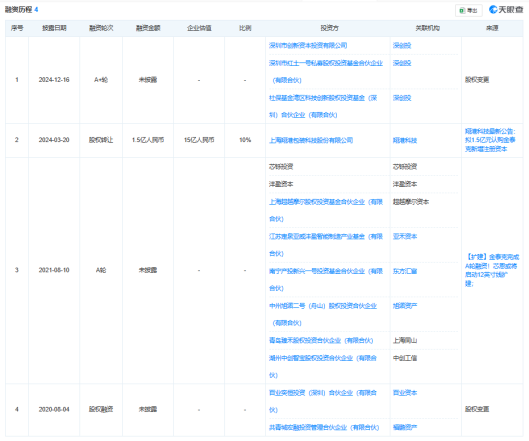This screenshot has width=529, height=441.
Task: Open the 湖州中创…股权投资合伙企业 investor link
Action: pos(323,366)
